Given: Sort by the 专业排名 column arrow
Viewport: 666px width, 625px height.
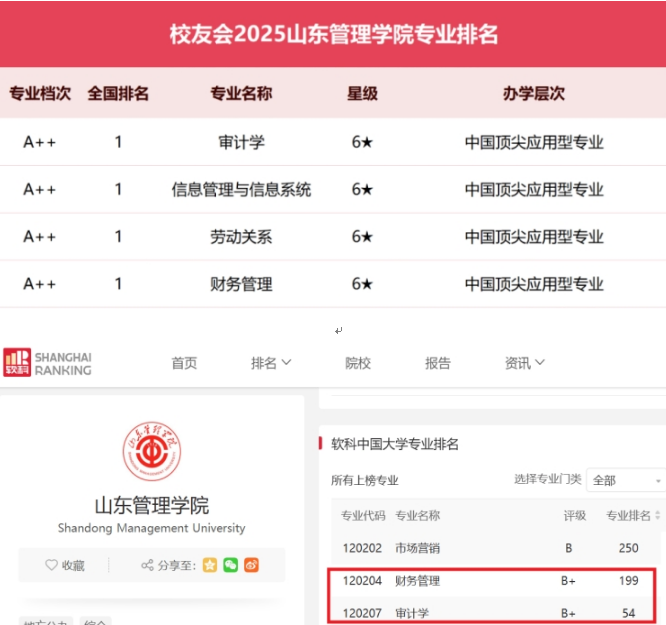Looking at the screenshot, I should [657, 516].
